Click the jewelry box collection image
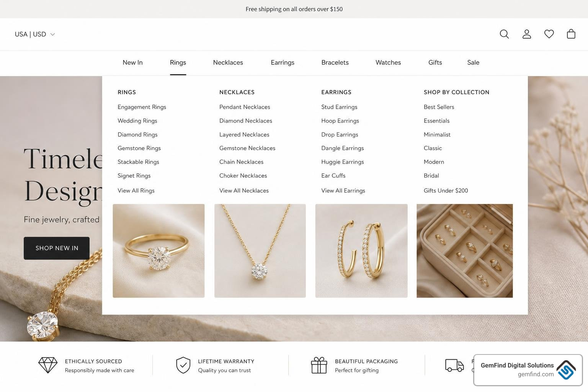Image resolution: width=588 pixels, height=392 pixels. (464, 251)
